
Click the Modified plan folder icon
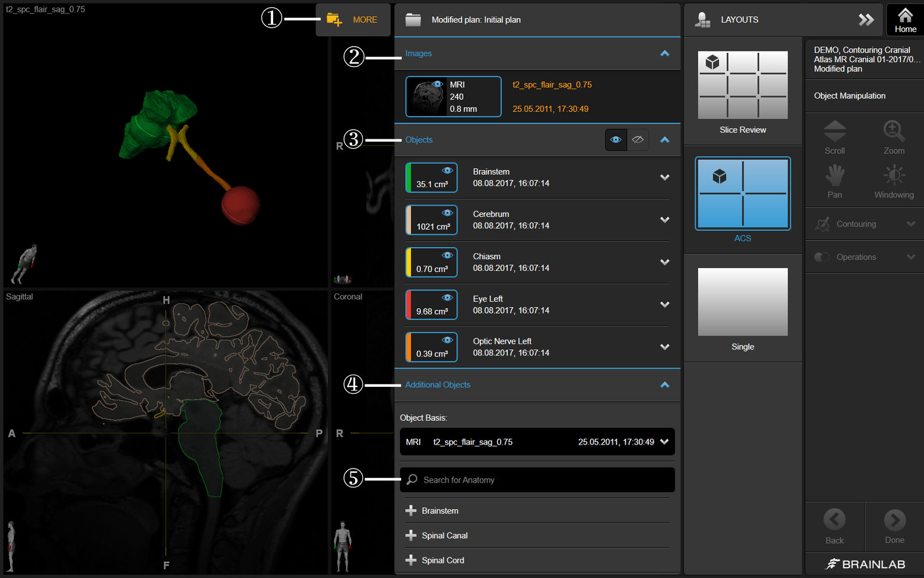413,20
